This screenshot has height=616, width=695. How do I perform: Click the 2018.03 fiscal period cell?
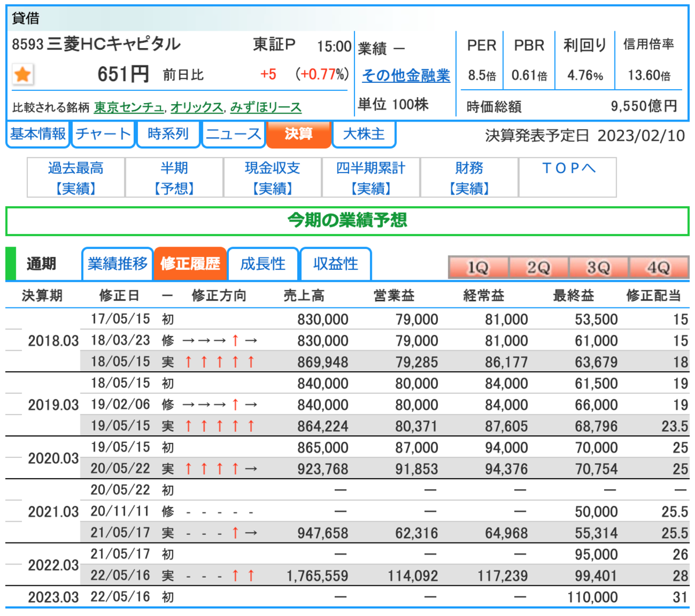click(53, 340)
